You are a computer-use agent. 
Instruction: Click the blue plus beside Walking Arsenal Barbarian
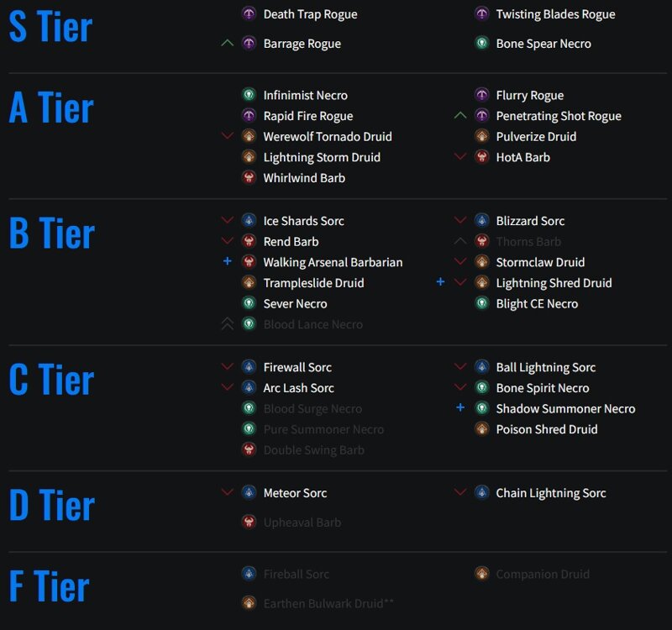227,261
